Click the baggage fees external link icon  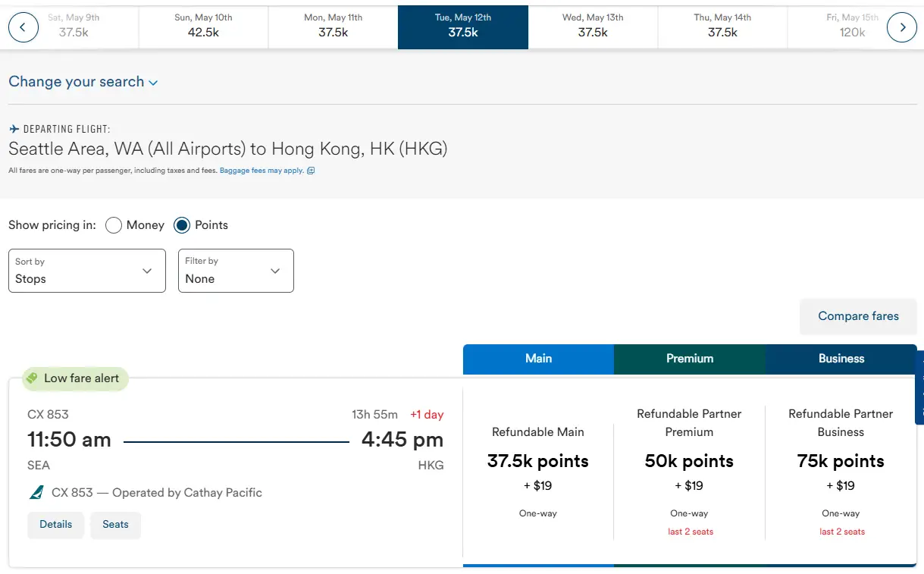(311, 171)
